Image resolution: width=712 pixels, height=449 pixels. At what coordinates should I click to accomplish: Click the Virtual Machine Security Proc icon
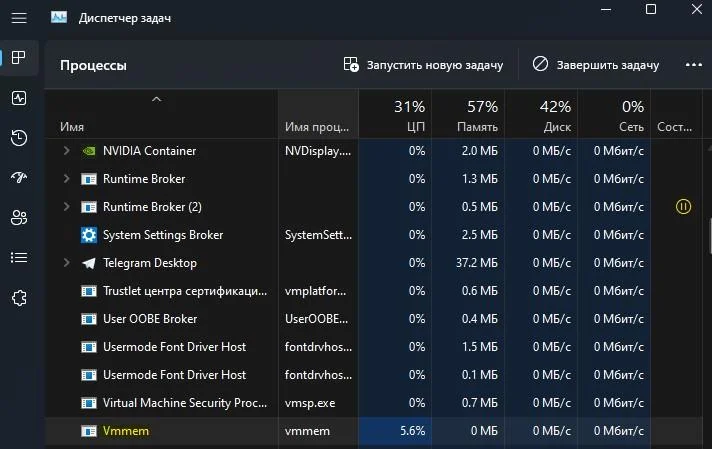89,403
